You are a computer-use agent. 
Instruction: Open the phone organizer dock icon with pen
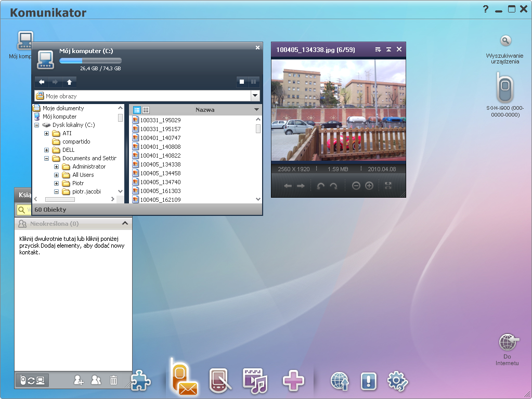220,381
